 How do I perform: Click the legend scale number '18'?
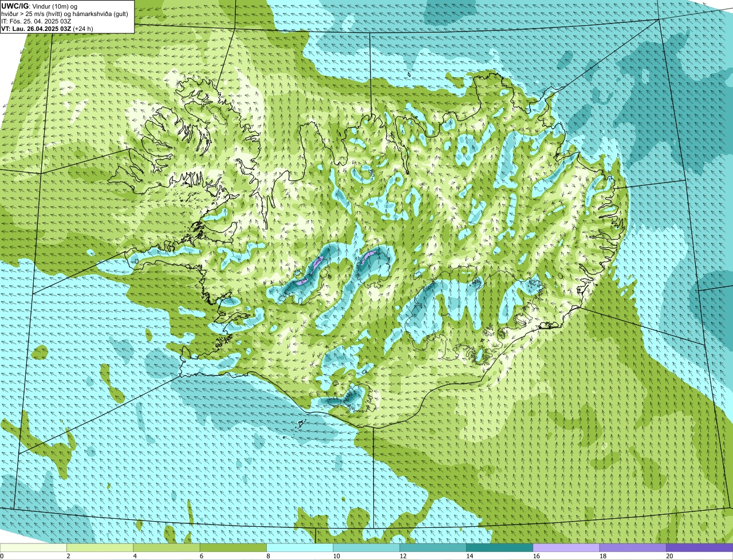click(x=602, y=556)
